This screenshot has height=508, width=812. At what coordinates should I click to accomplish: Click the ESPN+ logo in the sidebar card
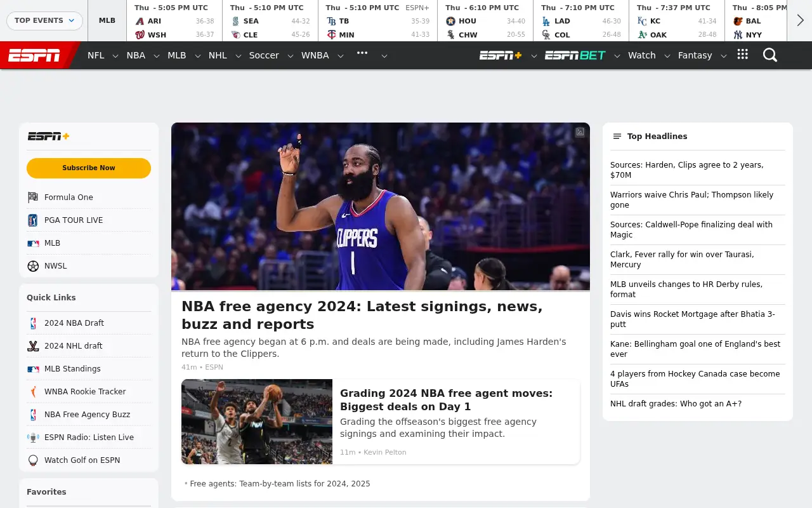[48, 137]
